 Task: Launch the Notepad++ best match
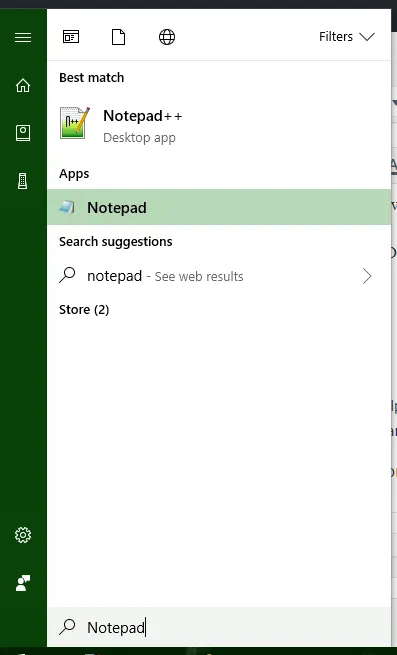click(x=219, y=126)
